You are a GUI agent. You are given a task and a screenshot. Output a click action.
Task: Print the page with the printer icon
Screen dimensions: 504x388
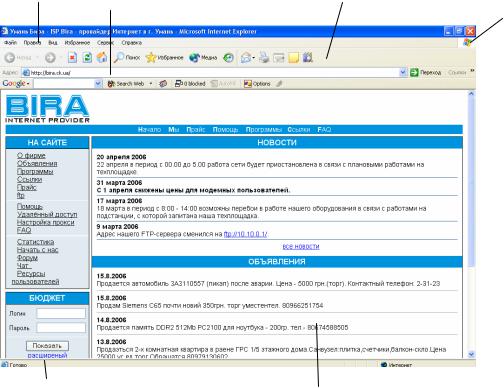264,58
